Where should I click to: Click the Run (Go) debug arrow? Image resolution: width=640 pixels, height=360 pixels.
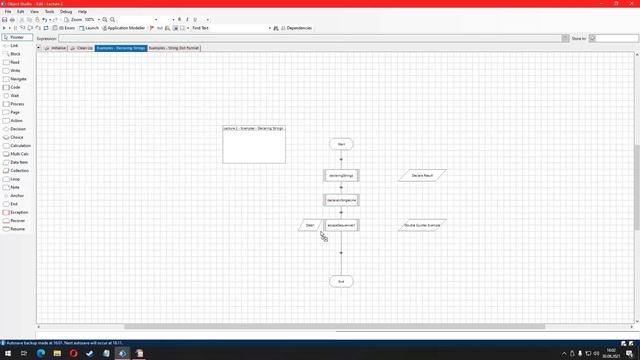coord(4,28)
